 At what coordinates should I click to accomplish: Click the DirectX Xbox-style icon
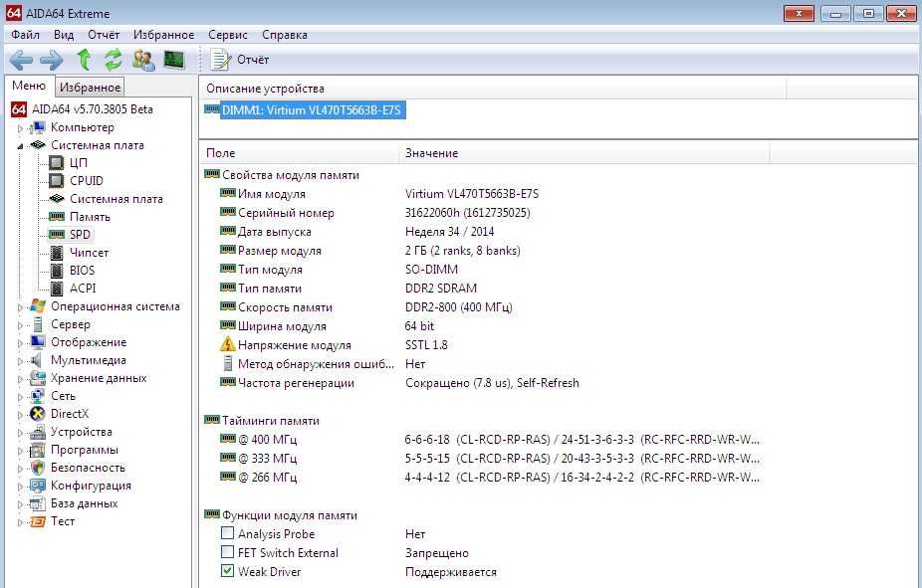tap(38, 414)
